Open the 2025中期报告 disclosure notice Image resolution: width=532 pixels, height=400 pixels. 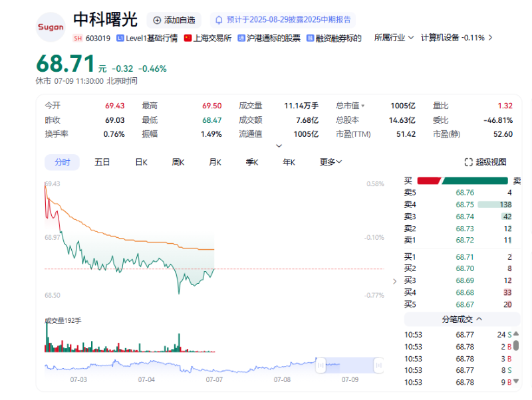point(283,20)
